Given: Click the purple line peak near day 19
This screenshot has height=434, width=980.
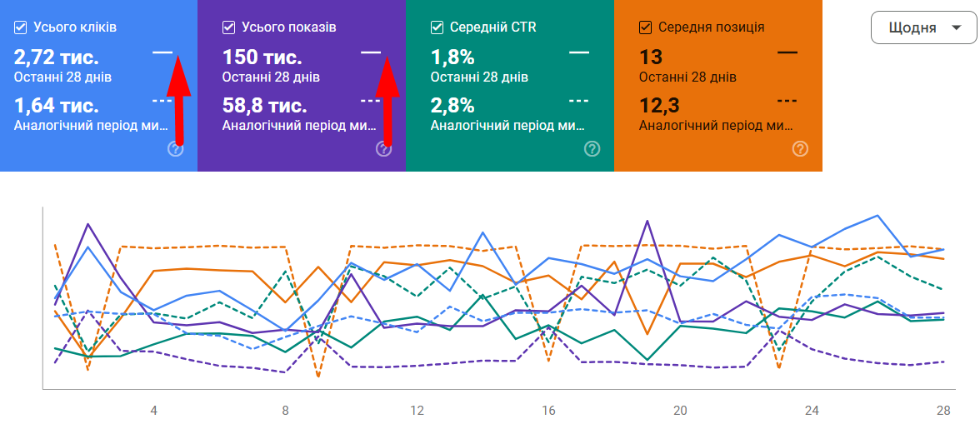Looking at the screenshot, I should (x=647, y=222).
